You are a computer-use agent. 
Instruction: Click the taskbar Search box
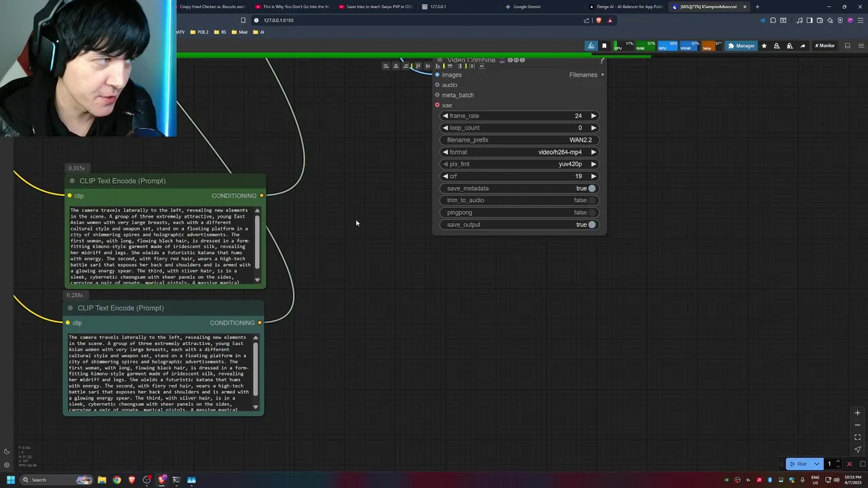[x=57, y=480]
